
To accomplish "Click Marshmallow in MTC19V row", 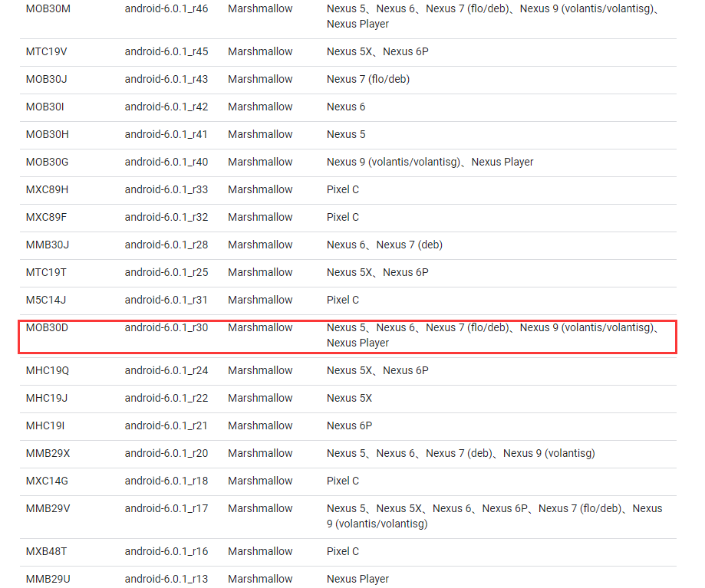I will tap(260, 51).
